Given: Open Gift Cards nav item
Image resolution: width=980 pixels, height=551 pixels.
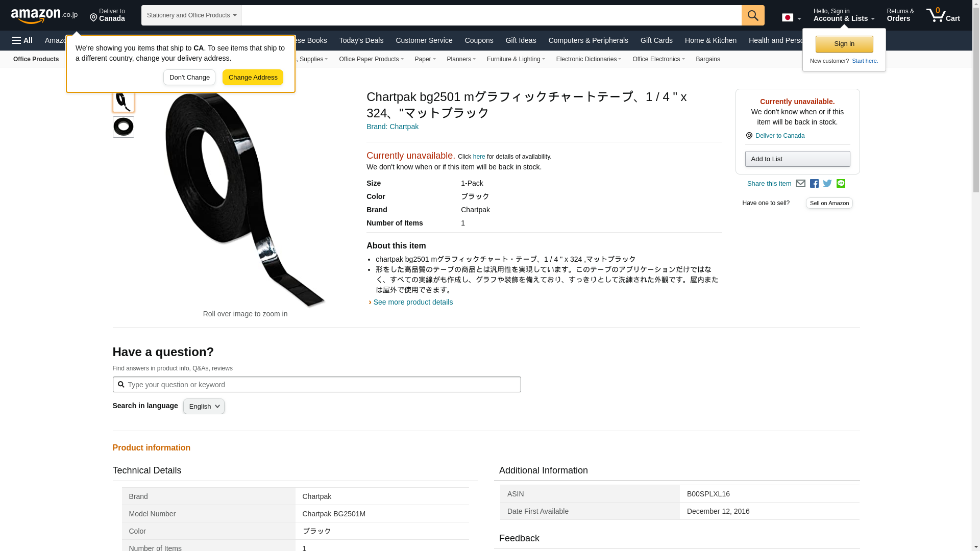Looking at the screenshot, I should (656, 40).
